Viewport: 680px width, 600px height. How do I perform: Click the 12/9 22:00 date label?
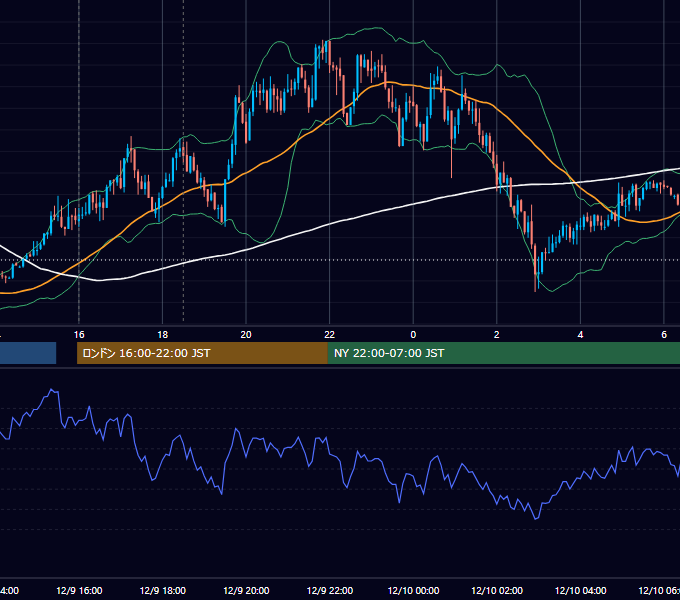coord(330,590)
